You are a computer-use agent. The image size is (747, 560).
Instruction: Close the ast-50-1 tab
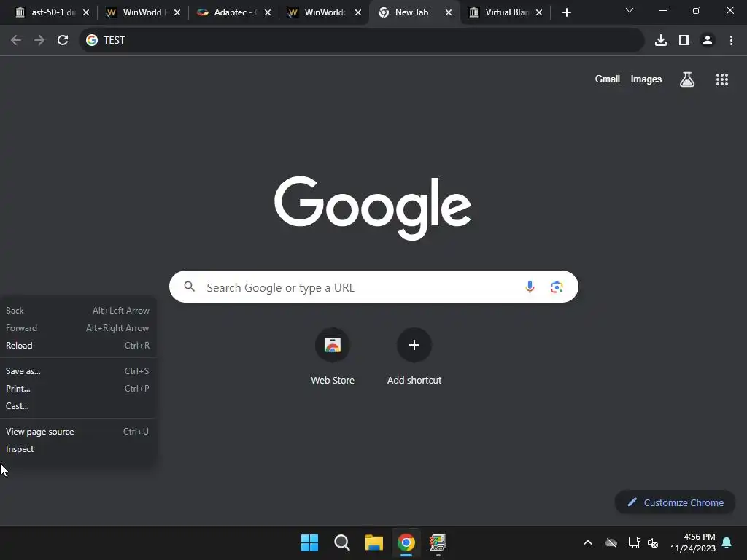click(x=86, y=12)
